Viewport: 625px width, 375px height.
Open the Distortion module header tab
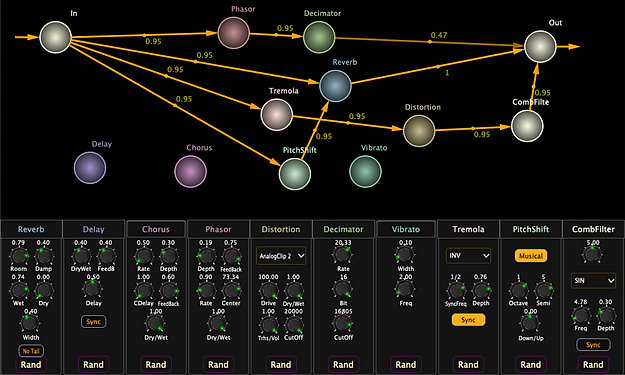[281, 229]
